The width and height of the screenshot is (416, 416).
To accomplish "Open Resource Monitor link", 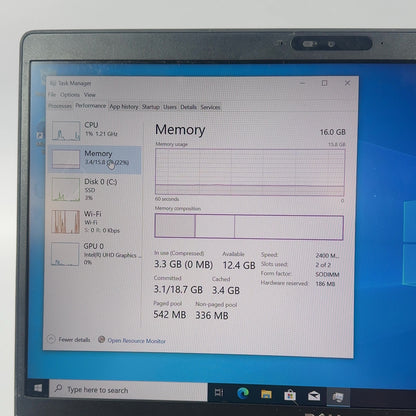I will 132,340.
